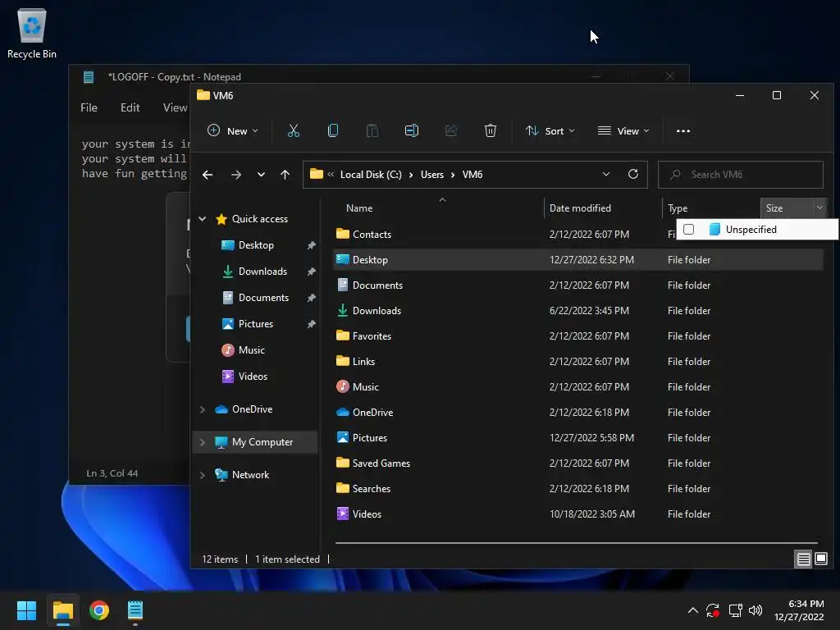The width and height of the screenshot is (840, 630).
Task: Select the Favorites folder
Action: coord(578,336)
